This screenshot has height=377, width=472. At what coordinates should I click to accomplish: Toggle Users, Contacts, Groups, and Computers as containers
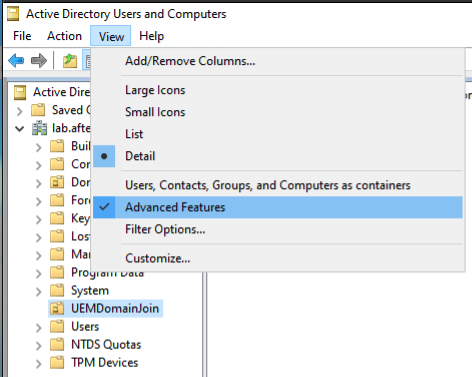click(278, 185)
